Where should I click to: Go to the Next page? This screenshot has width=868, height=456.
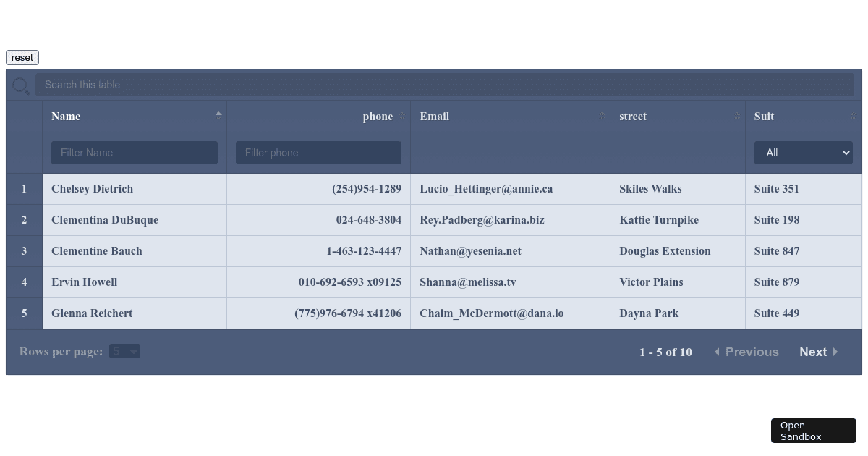click(x=818, y=352)
